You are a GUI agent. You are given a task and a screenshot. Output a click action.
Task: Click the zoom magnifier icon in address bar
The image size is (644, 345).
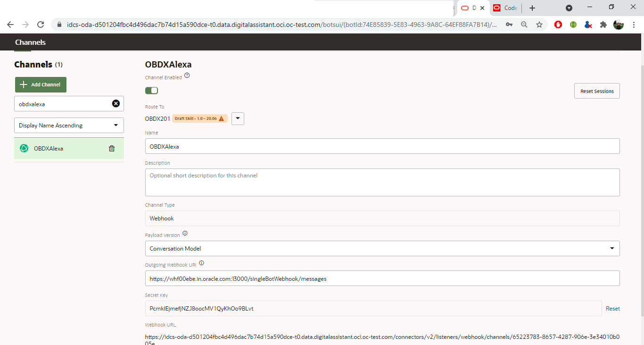524,25
